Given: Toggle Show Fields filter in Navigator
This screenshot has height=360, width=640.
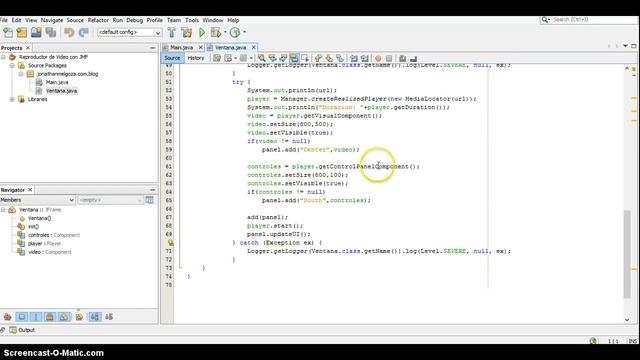Looking at the screenshot, I should click(22, 317).
